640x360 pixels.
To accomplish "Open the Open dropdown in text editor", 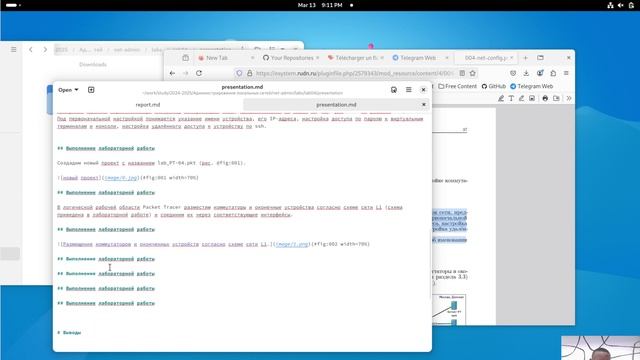I will pyautogui.click(x=68, y=90).
